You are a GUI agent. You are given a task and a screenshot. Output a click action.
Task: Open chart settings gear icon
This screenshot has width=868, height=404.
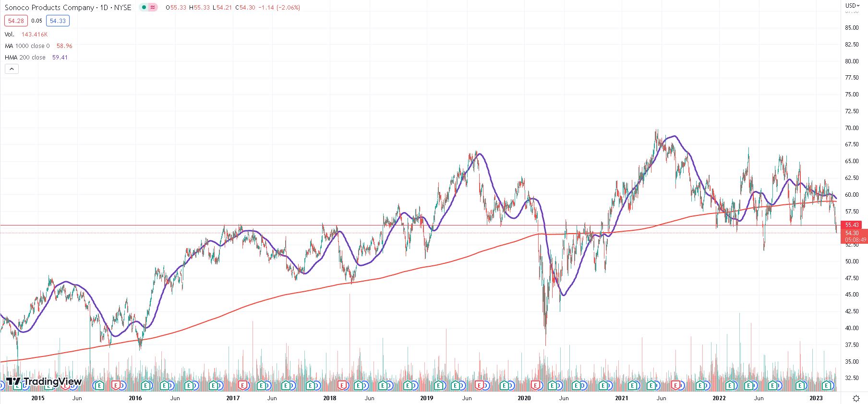[856, 398]
